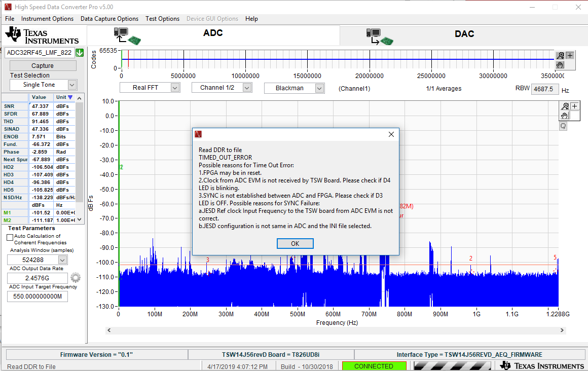Click the zoom tool on the codes plot
The width and height of the screenshot is (588, 371).
(x=560, y=56)
